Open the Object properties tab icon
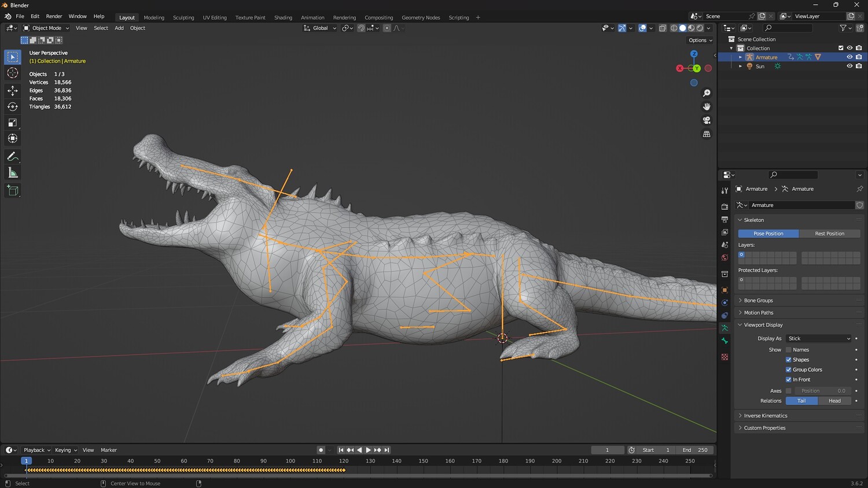The width and height of the screenshot is (868, 488). click(724, 290)
